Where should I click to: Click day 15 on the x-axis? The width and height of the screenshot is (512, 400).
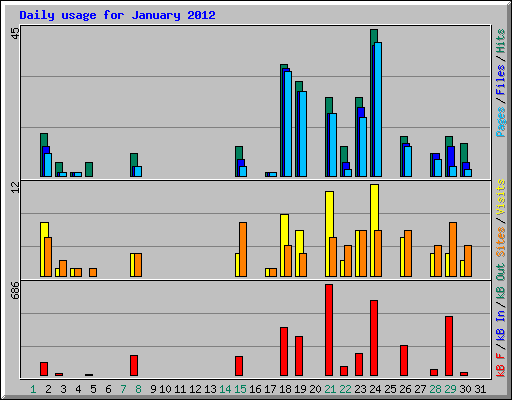pos(240,389)
